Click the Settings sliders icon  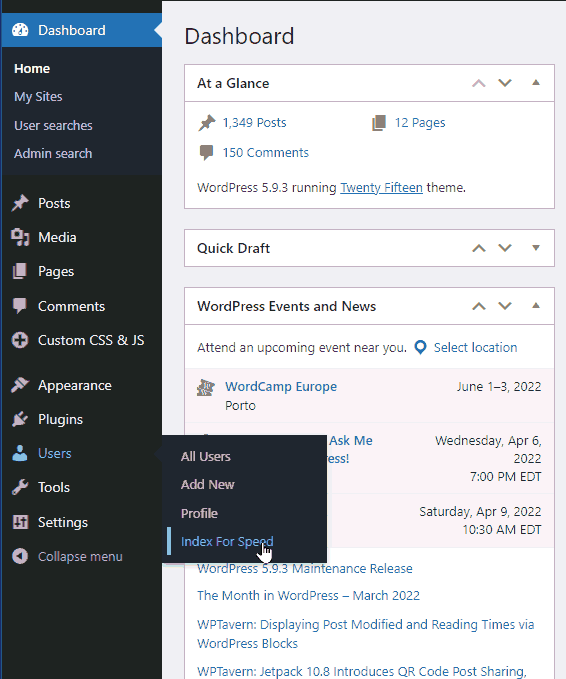click(x=20, y=522)
